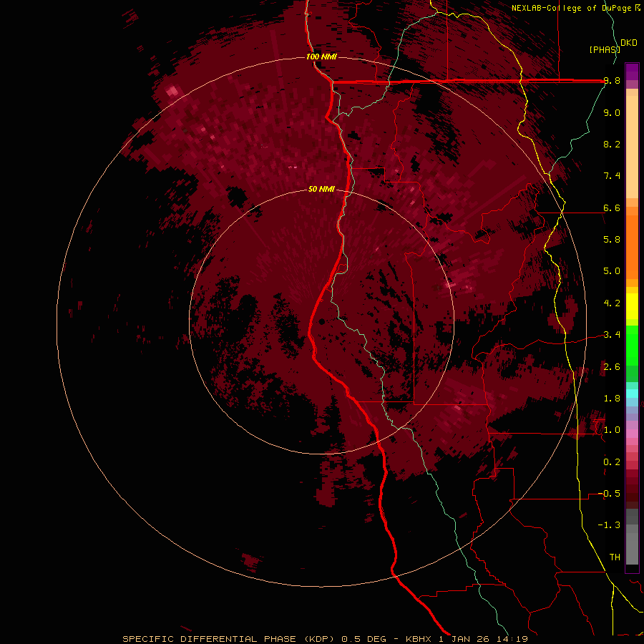Click the 9.8 value on the color scale

pyautogui.click(x=612, y=81)
